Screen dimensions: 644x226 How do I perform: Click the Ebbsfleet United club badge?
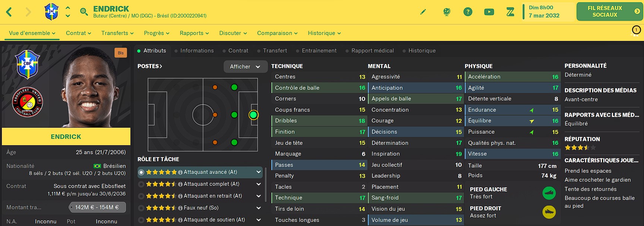click(28, 102)
